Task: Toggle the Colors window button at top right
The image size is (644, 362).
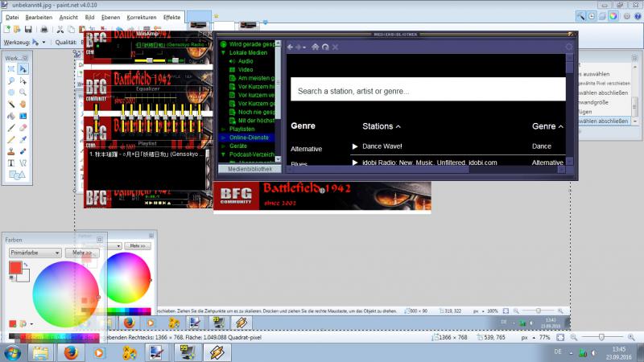Action: 613,16
